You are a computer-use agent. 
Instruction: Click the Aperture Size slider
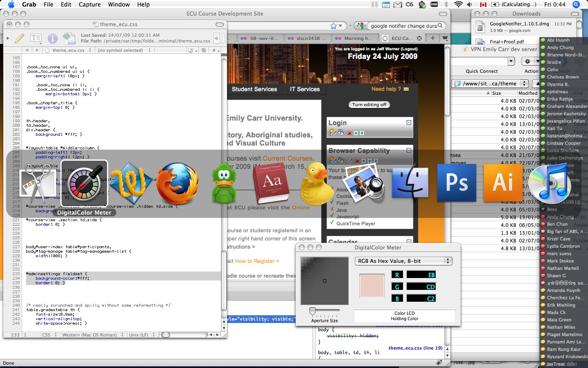[x=325, y=312]
